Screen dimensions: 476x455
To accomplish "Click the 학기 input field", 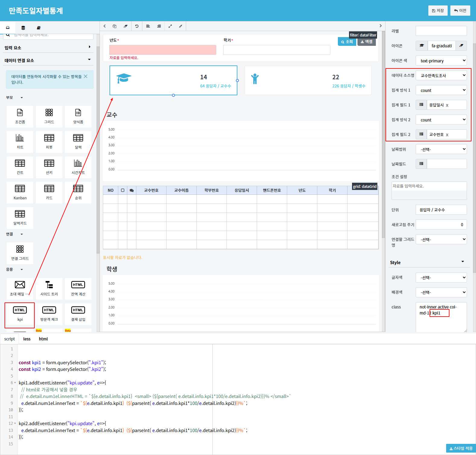I will tap(277, 50).
